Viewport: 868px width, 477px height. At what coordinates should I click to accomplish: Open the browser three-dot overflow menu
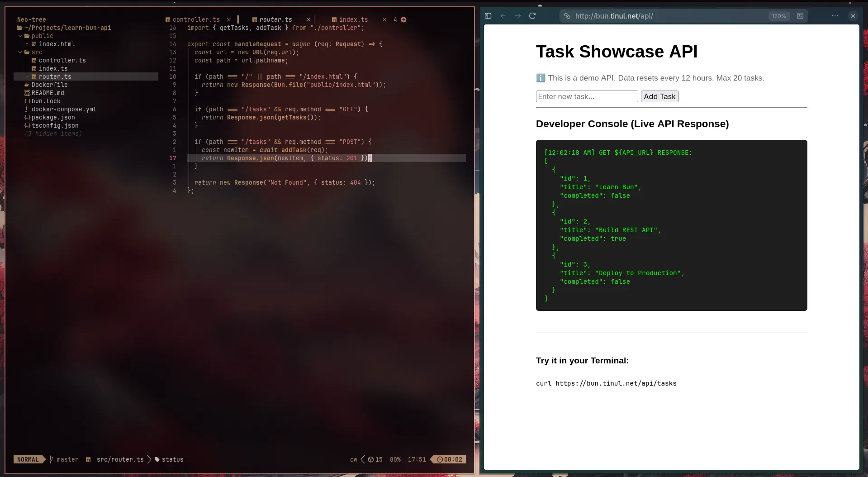pos(835,16)
